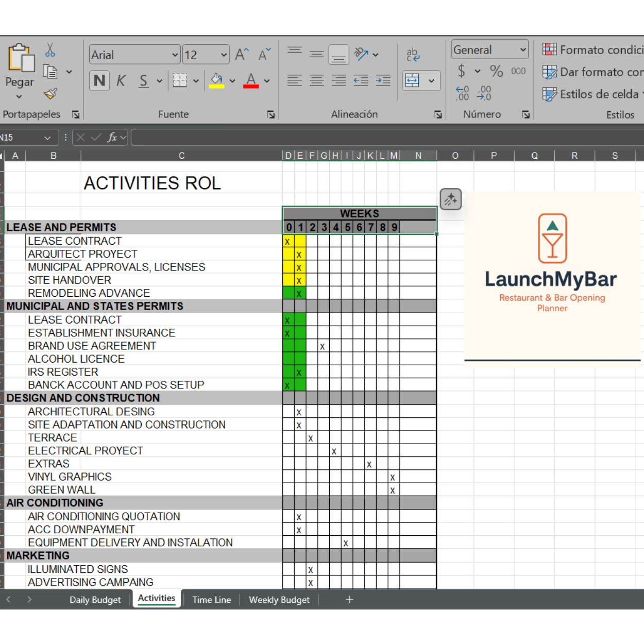This screenshot has height=644, width=644.
Task: Add a new sheet with plus button
Action: pos(349,600)
